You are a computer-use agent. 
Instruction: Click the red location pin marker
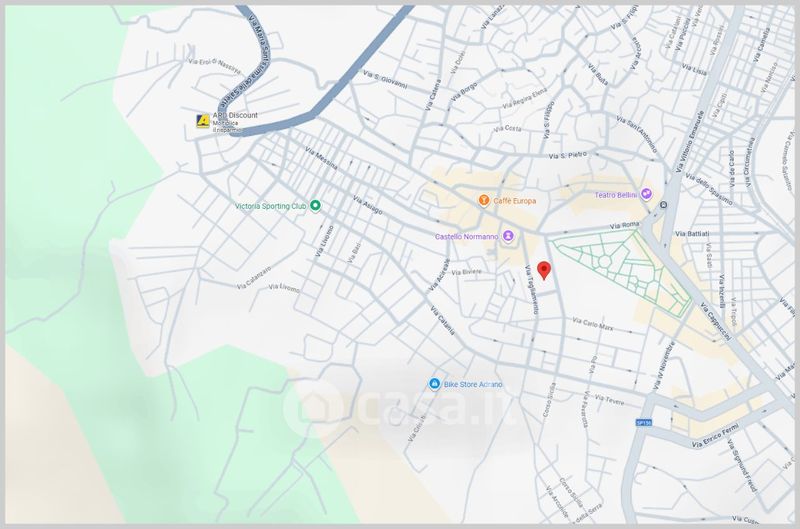[544, 270]
